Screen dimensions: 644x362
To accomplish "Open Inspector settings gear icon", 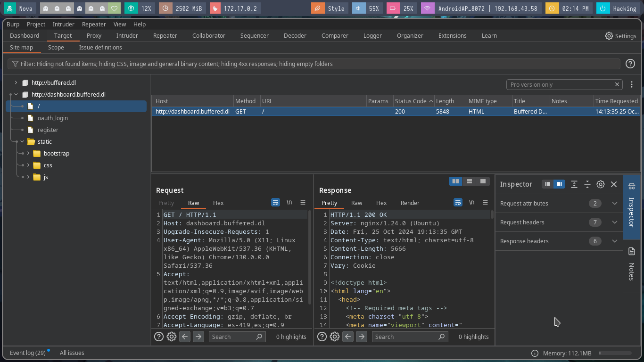I will click(601, 184).
